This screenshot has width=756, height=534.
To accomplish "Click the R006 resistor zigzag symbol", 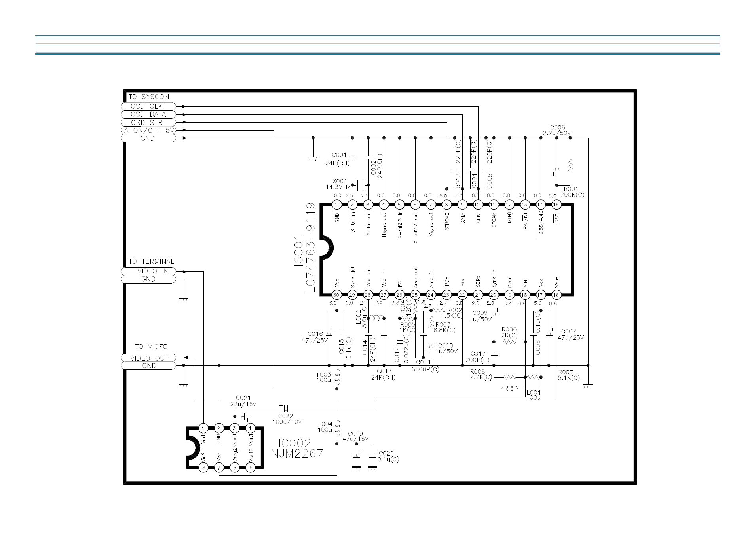I will pos(510,342).
